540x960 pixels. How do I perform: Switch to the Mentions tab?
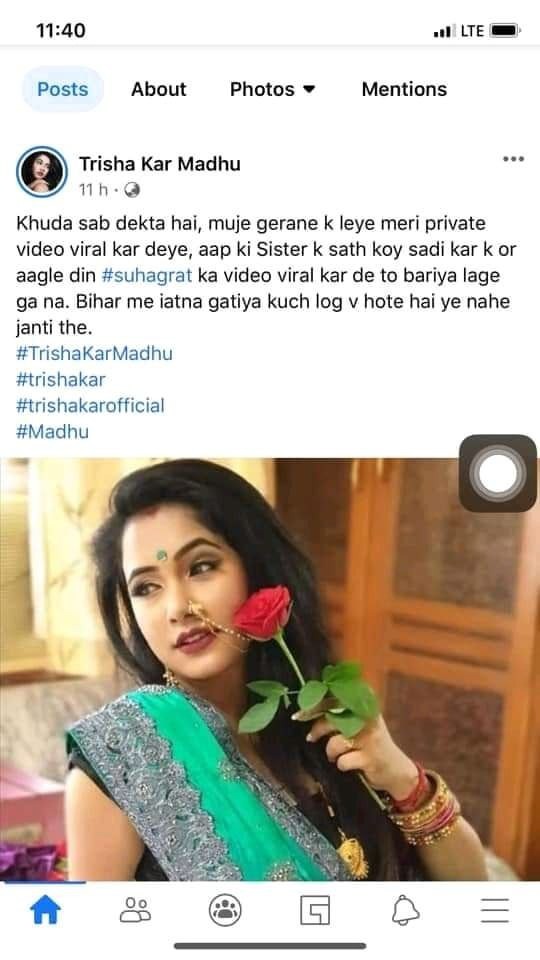(404, 89)
